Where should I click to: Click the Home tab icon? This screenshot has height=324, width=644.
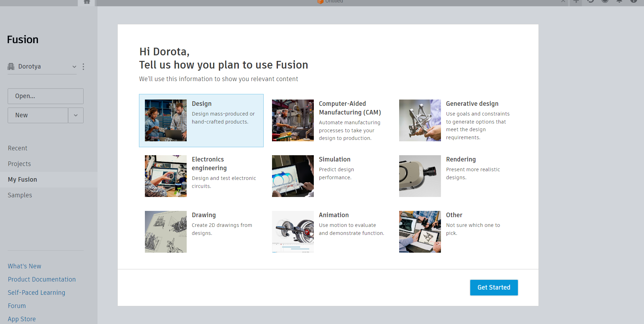[x=87, y=2]
